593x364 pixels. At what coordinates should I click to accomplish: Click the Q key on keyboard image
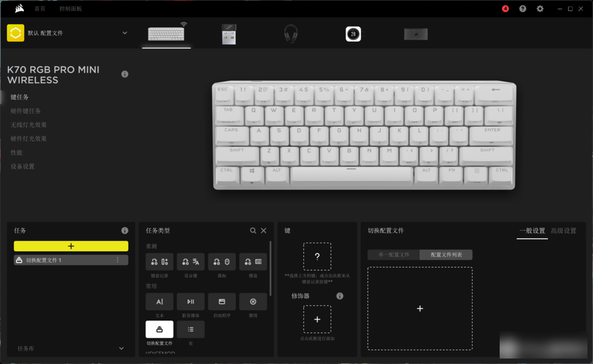pyautogui.click(x=253, y=115)
